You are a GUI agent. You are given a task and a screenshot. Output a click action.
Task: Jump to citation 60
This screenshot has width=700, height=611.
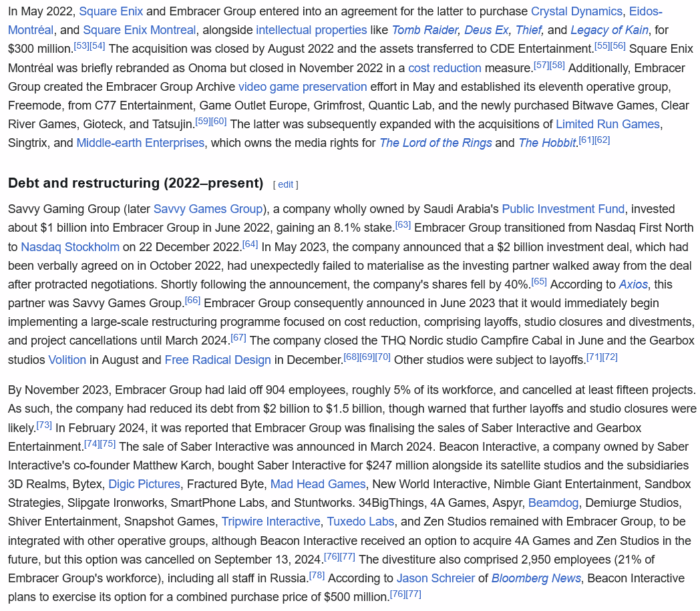[219, 121]
